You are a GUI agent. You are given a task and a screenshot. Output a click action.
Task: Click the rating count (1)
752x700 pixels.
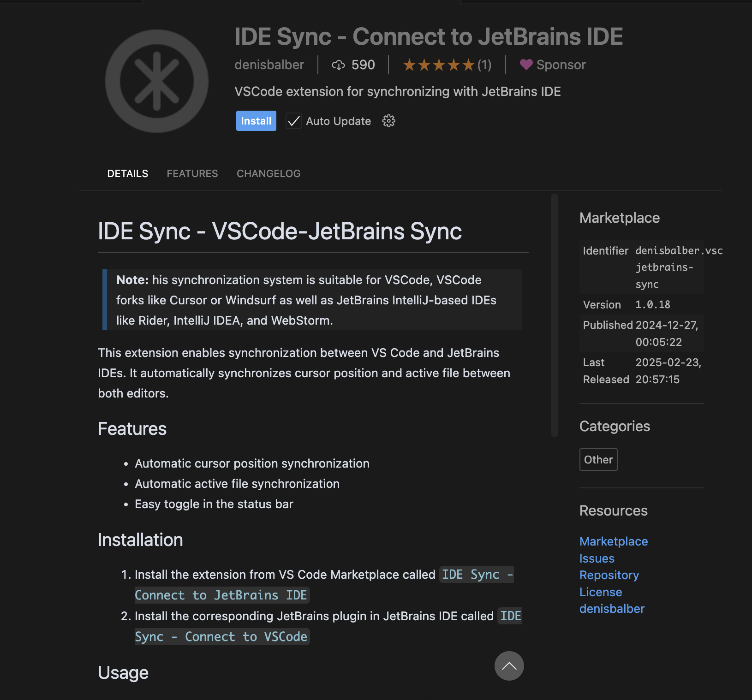point(484,65)
